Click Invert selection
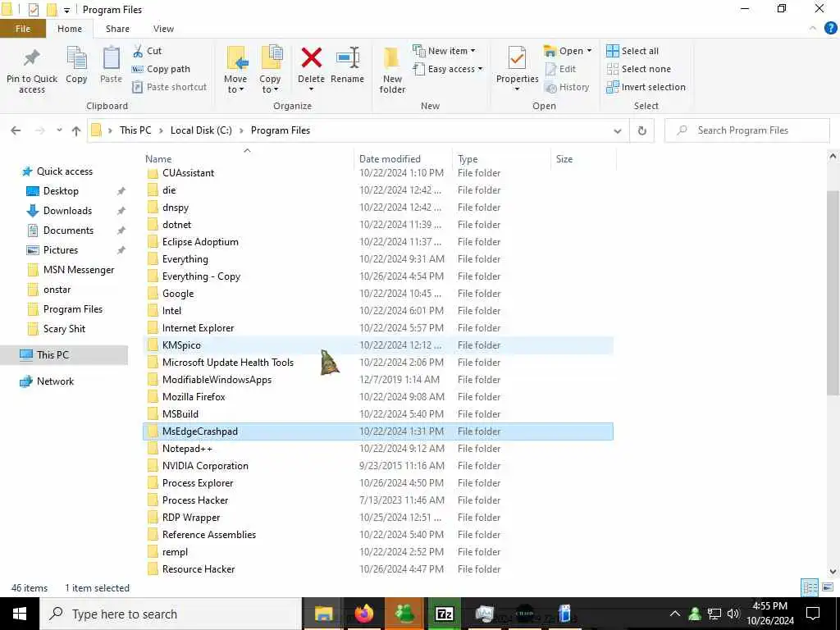The image size is (840, 630). click(x=646, y=87)
